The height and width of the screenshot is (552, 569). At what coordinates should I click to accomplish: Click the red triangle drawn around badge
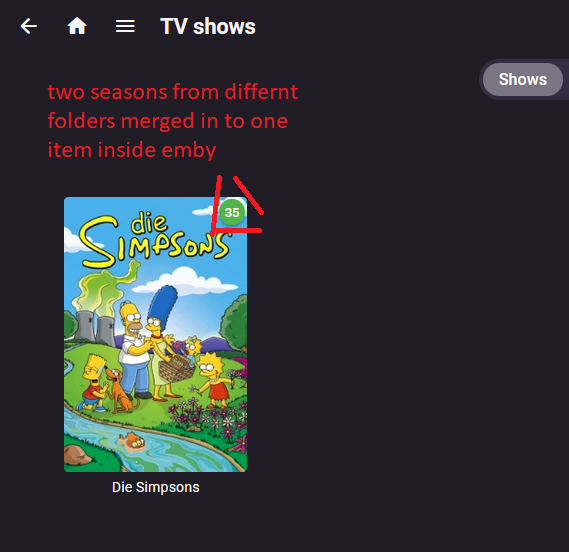pos(237,205)
